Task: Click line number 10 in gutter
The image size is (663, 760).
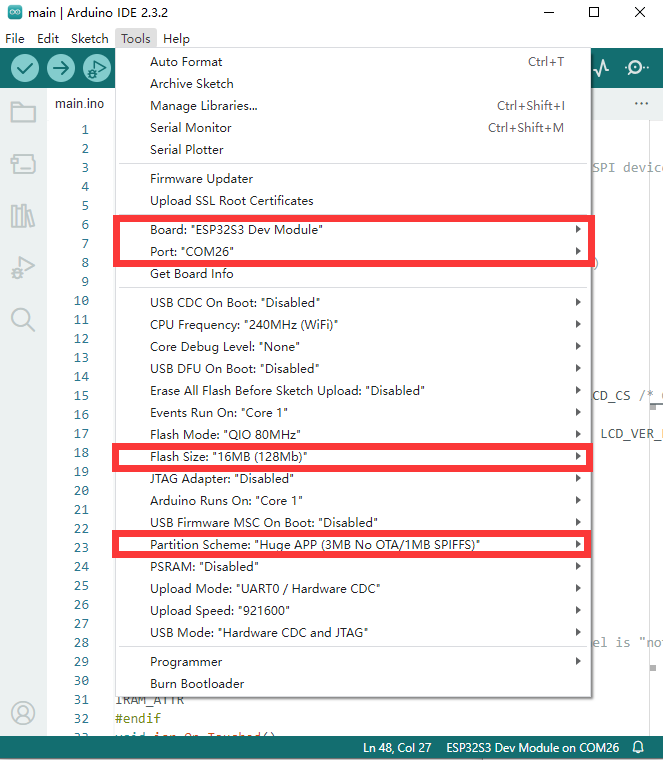Action: pos(81,301)
